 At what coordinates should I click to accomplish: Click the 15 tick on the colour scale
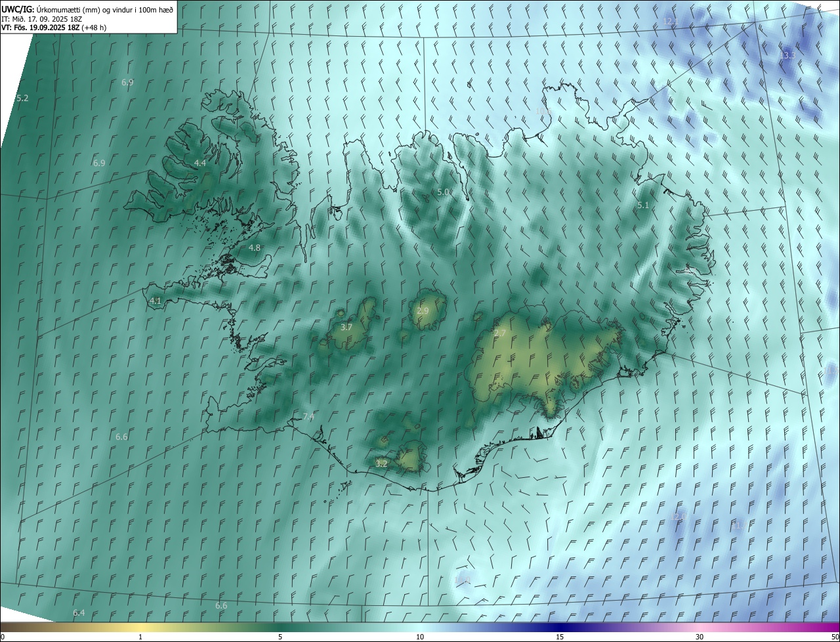point(560,637)
